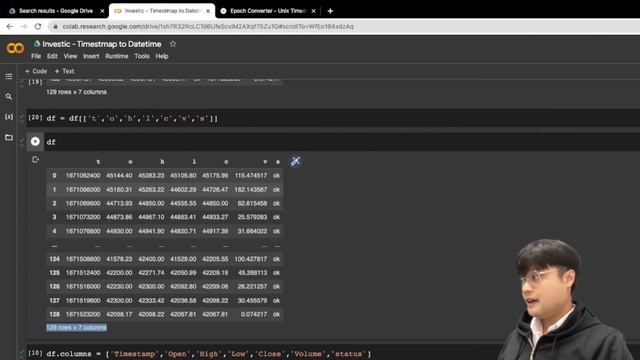The image size is (640, 360).
Task: Select the Investic Timestmap to Datetime tab
Action: click(162, 11)
